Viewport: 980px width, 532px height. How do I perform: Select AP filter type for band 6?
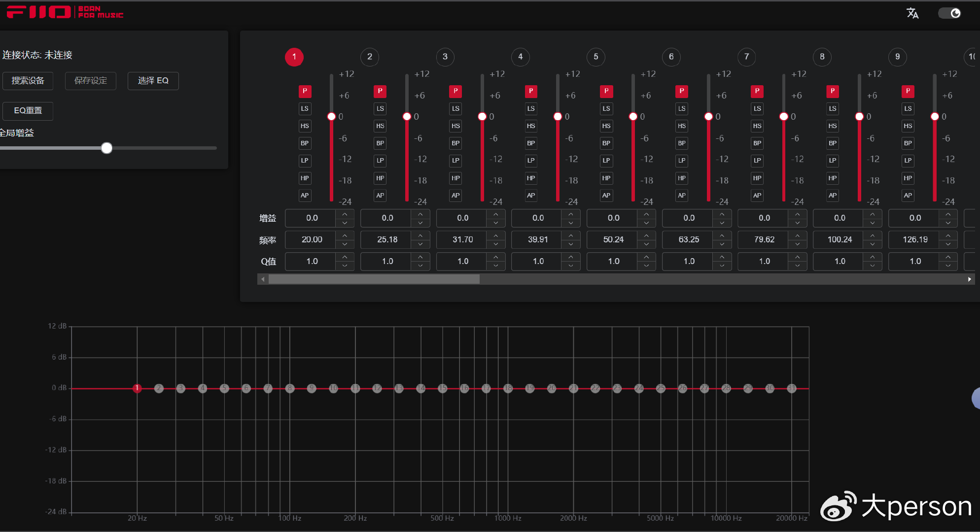tap(682, 196)
